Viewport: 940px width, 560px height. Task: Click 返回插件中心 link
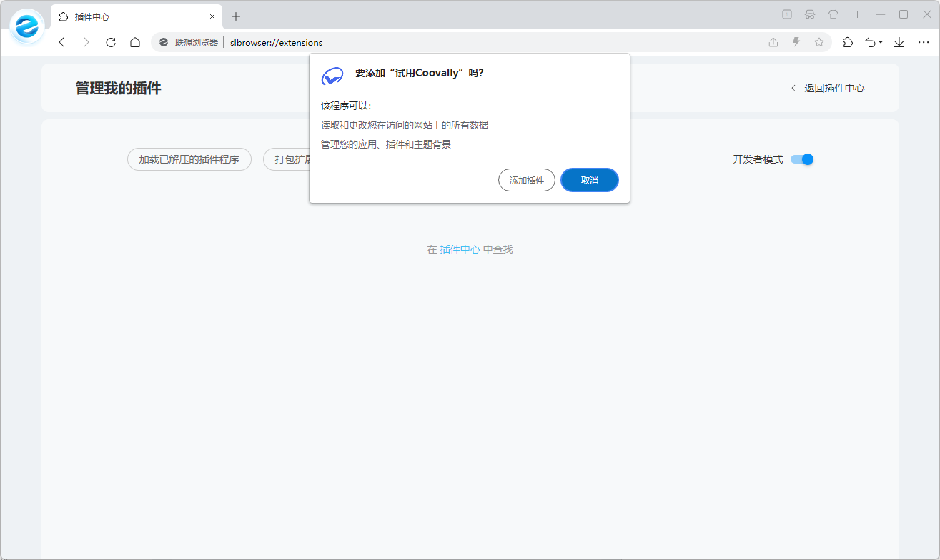click(x=828, y=88)
